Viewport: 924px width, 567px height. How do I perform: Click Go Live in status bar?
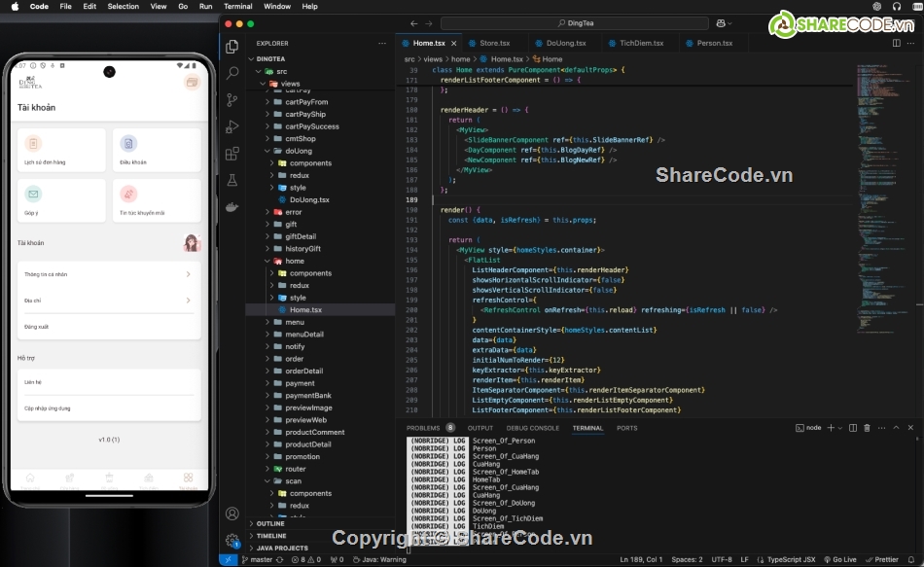(840, 559)
